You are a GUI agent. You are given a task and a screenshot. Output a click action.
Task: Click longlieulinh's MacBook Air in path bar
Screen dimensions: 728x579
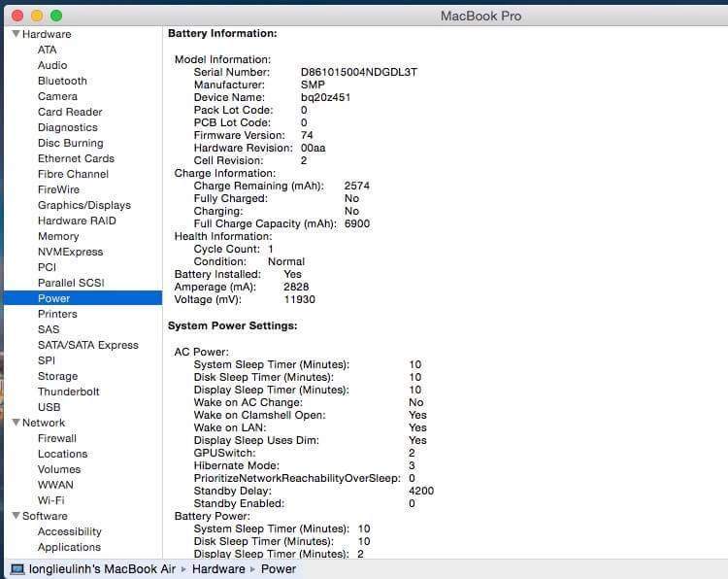coord(102,569)
